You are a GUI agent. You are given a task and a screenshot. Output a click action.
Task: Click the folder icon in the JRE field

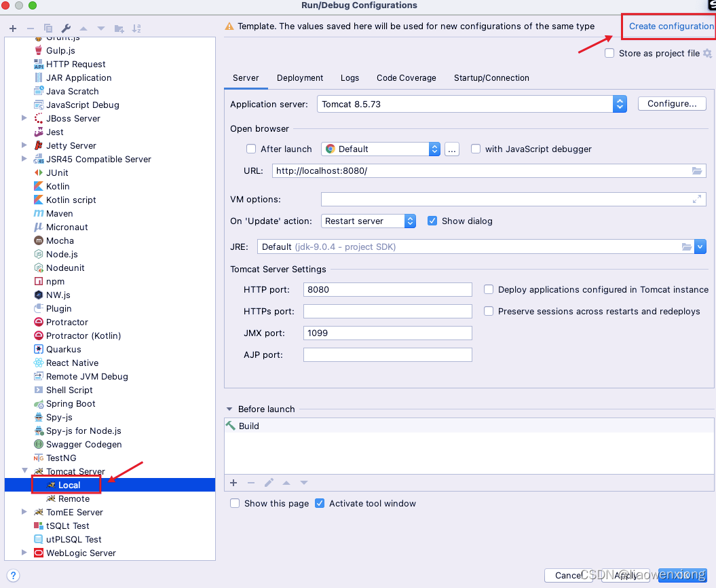[x=686, y=246]
